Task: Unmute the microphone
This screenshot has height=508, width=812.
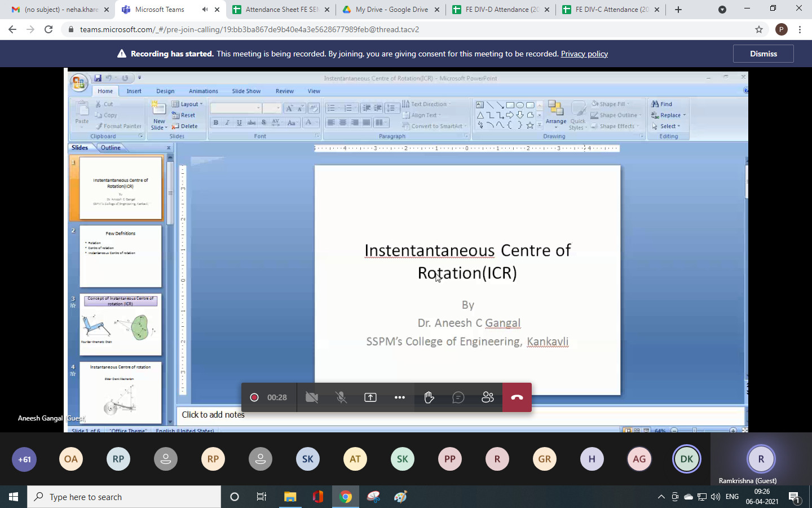Action: 341,397
